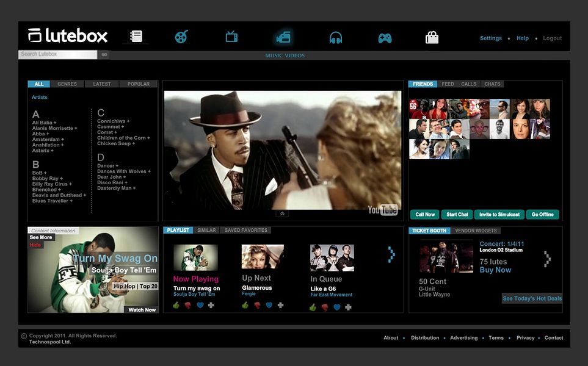588x366 pixels.
Task: Select Glamorous Fergie thumbnail
Action: coord(263,257)
